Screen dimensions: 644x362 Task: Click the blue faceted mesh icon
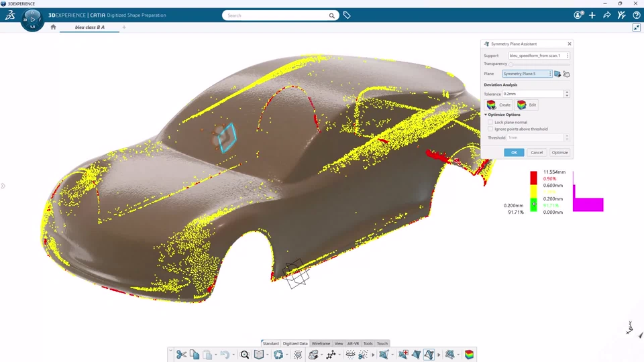click(416, 355)
